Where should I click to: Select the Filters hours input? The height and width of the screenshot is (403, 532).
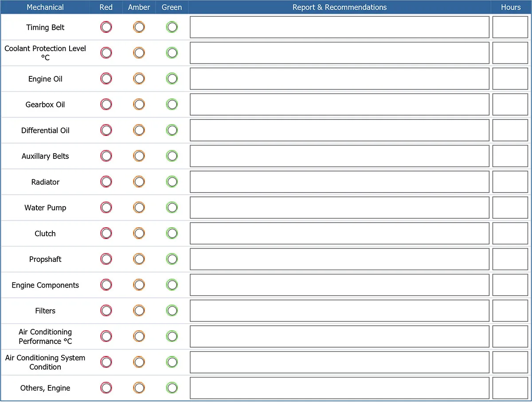pyautogui.click(x=510, y=311)
